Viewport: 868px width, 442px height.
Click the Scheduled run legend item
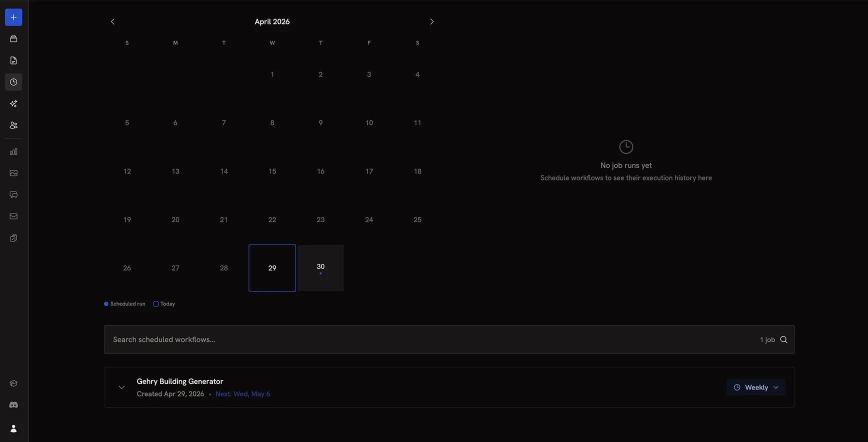pyautogui.click(x=124, y=304)
